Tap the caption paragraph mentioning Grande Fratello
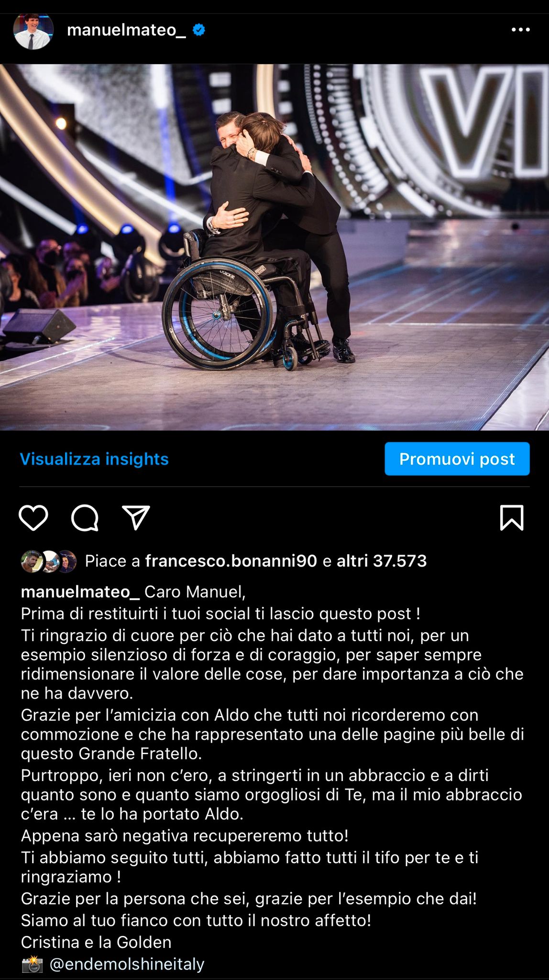549x980 pixels. [x=273, y=734]
